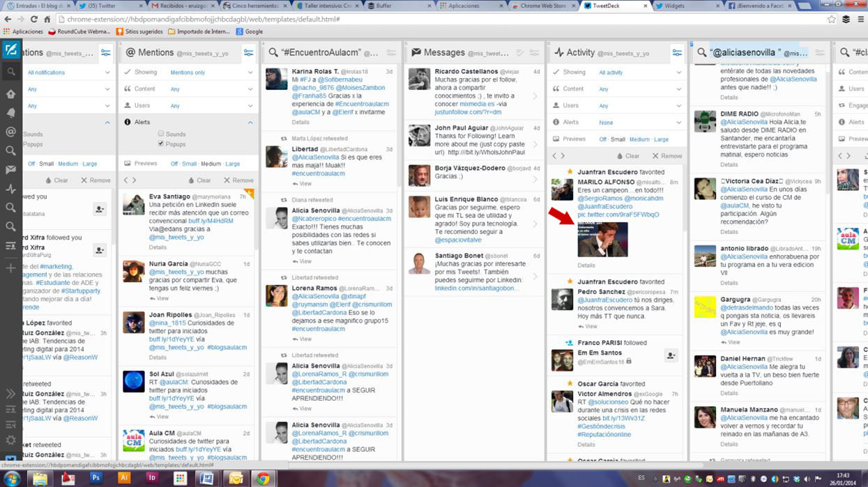
Task: Uncheck Popups alert in Mentions column
Action: pyautogui.click(x=161, y=144)
